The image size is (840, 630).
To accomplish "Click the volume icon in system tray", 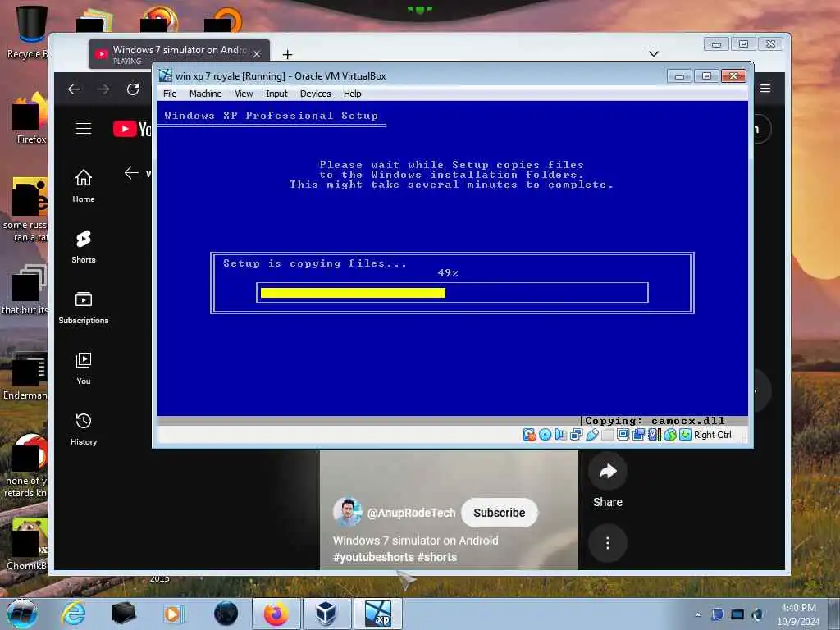I will tap(757, 614).
